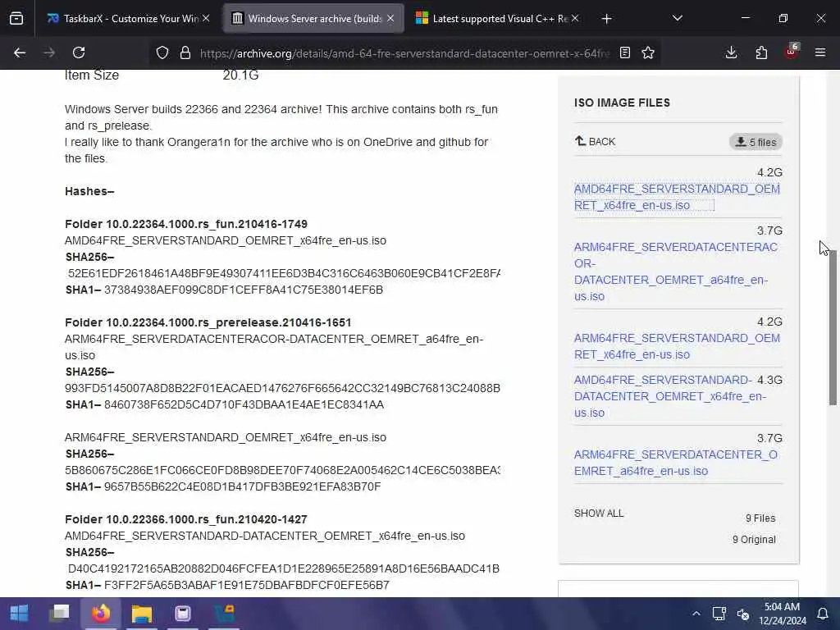Close the Windows Server archive tab
The width and height of the screenshot is (840, 630).
pyautogui.click(x=390, y=18)
